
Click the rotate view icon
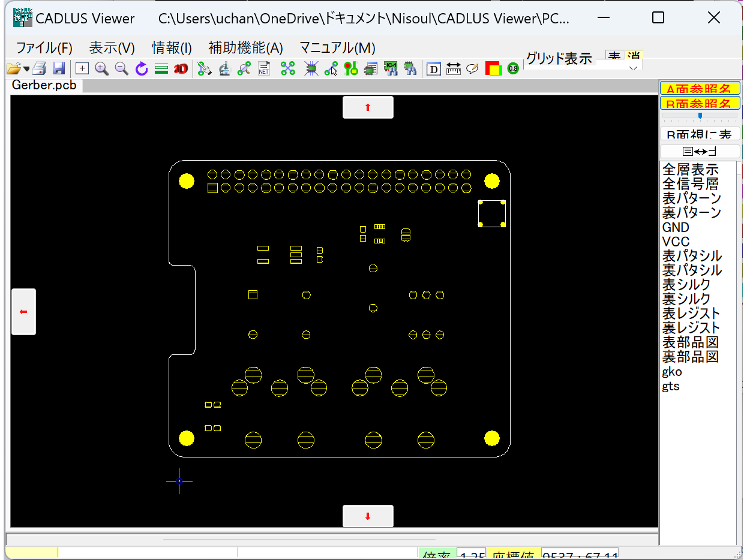tap(142, 68)
